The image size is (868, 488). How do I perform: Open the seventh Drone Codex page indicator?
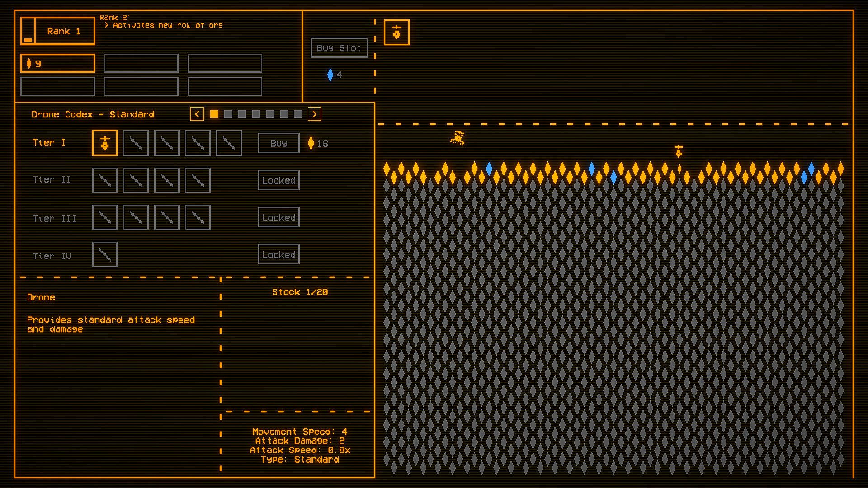point(298,114)
